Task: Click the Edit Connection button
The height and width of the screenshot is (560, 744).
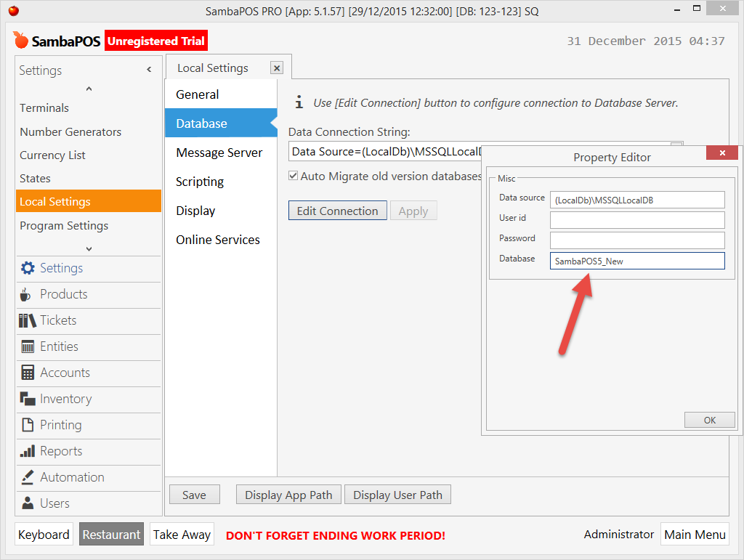Action: [x=337, y=210]
